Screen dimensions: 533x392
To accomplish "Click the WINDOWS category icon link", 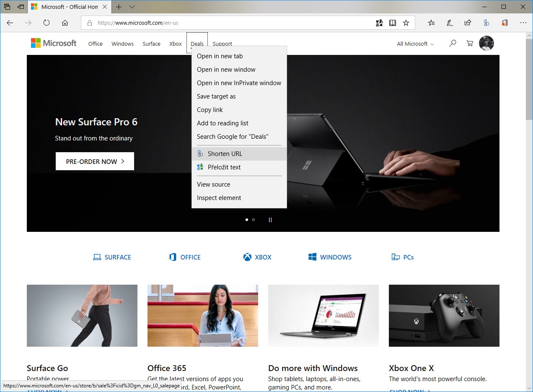I will coord(330,257).
